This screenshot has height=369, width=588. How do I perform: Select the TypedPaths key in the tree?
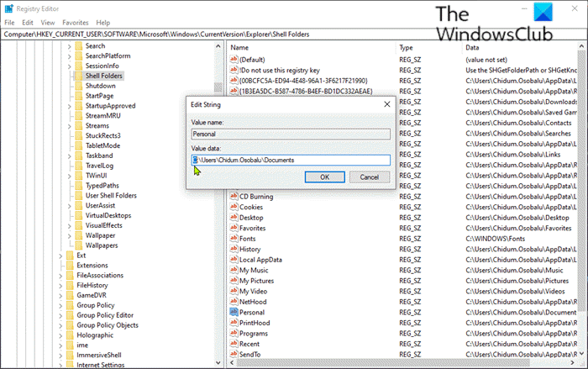(x=102, y=186)
